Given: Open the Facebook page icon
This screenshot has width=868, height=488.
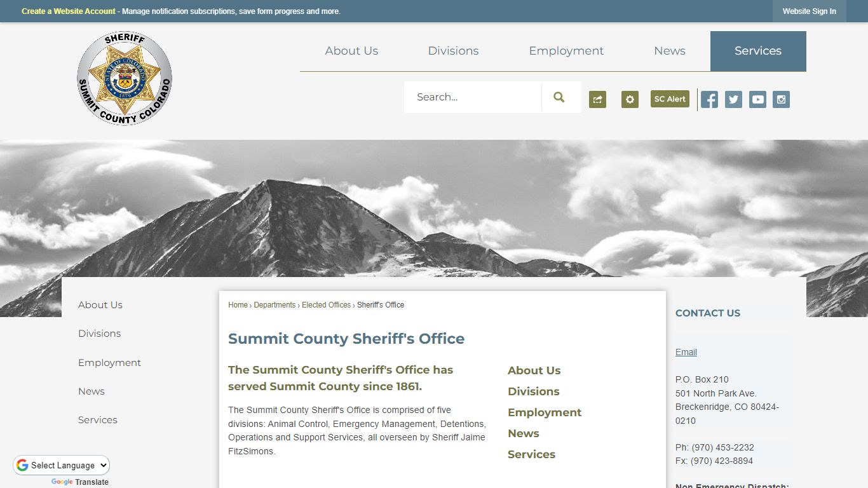Looking at the screenshot, I should click(x=709, y=99).
